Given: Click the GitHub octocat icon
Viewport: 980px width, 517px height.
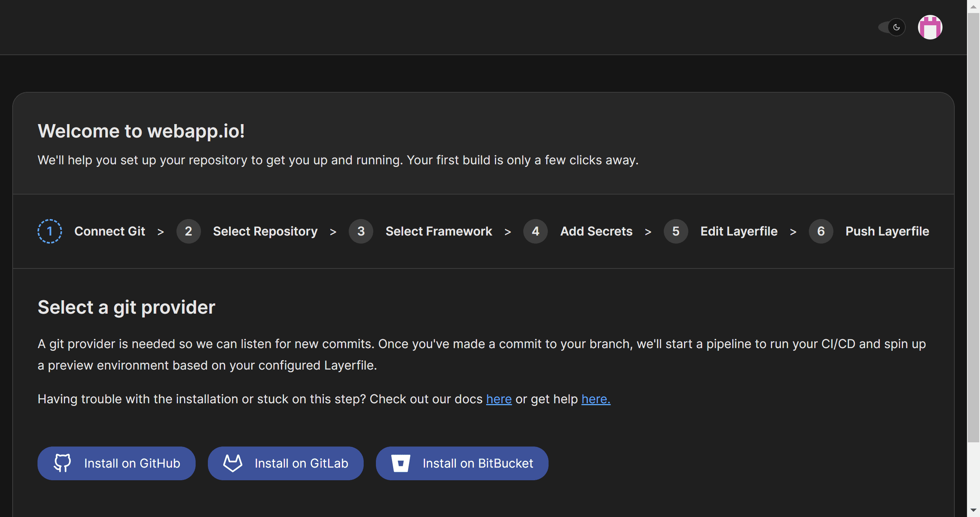Looking at the screenshot, I should [62, 463].
